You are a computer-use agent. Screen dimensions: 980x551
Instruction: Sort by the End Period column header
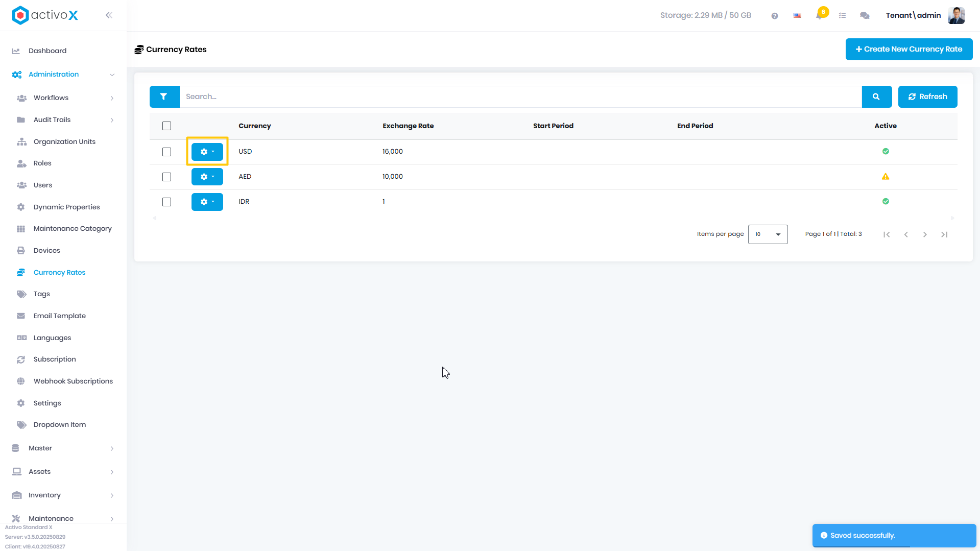pos(695,126)
